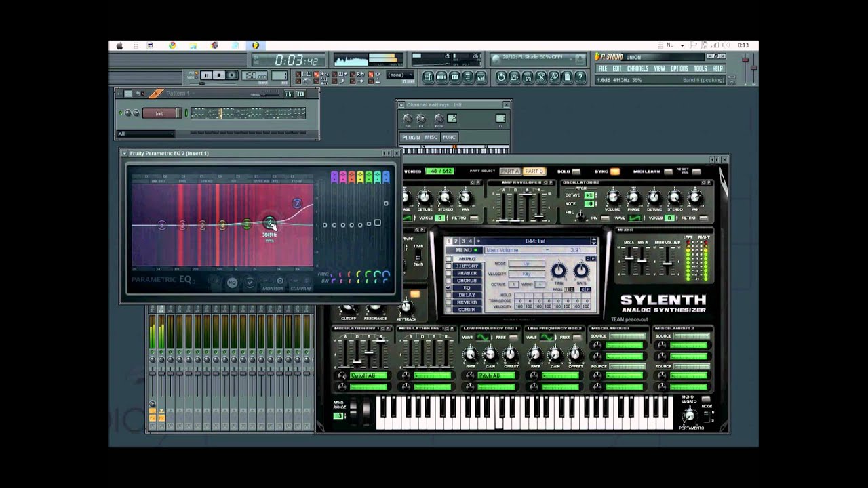Enable the DISTORT effect checkbox
The height and width of the screenshot is (488, 868).
(448, 266)
